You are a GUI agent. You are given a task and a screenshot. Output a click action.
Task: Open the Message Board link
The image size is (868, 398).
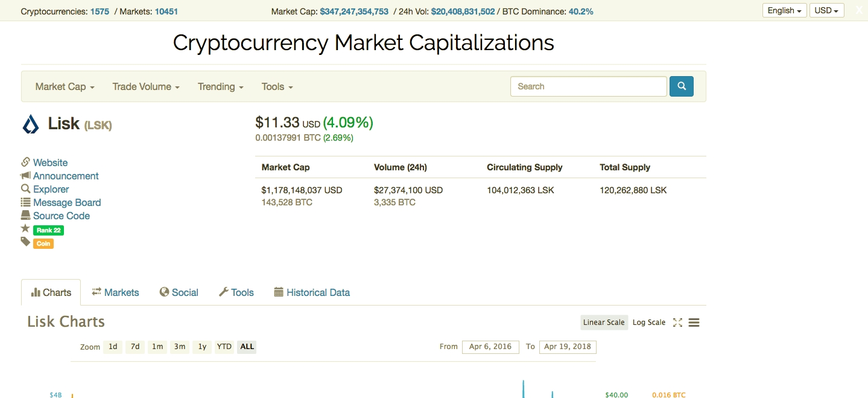(67, 202)
